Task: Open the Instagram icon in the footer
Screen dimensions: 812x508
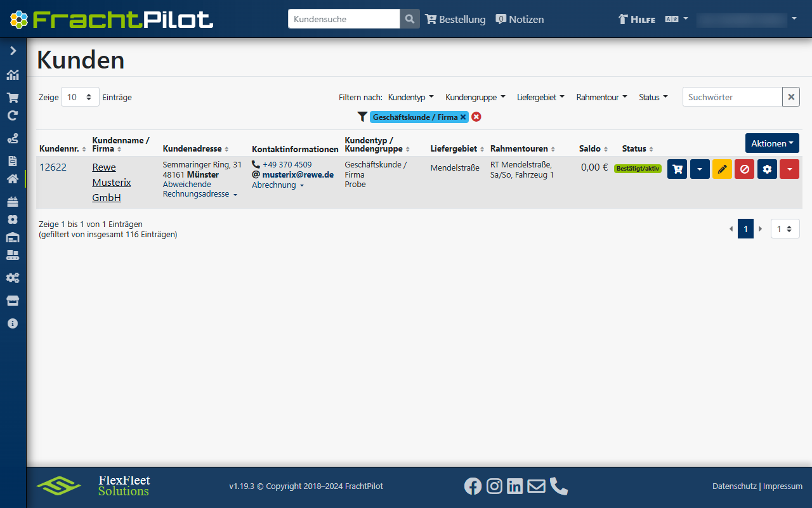Action: (x=494, y=486)
